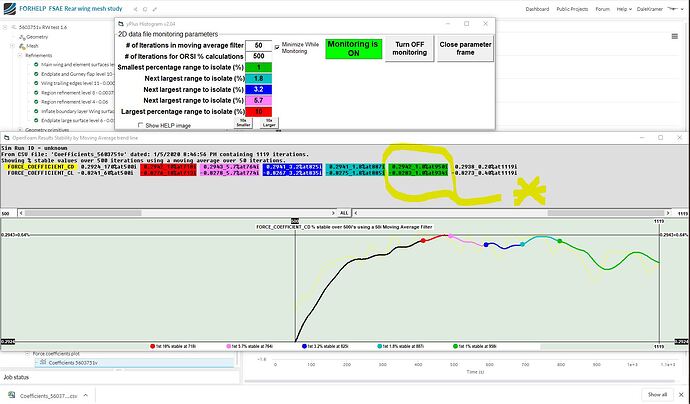Click the teal 1.8 % range swatch
690x404 pixels.
point(258,78)
